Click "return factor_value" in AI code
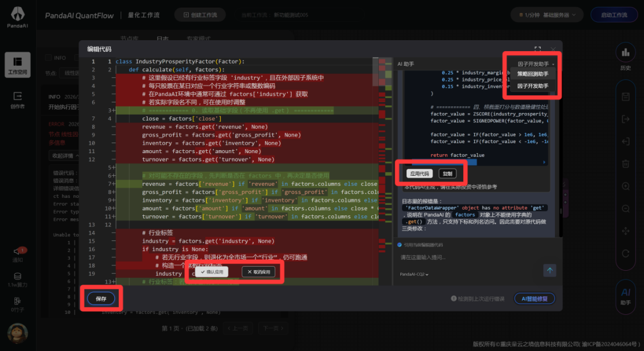Viewport: 644px width, 351px height. (x=457, y=155)
